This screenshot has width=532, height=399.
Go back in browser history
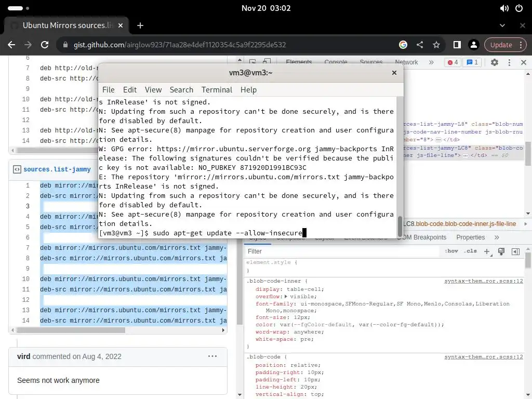pos(11,45)
